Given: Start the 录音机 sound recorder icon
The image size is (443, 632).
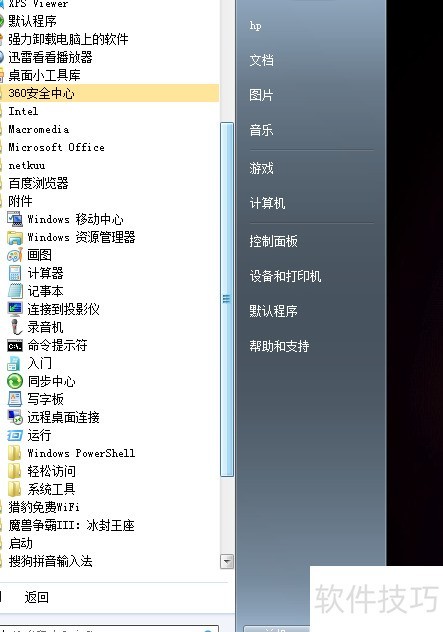Looking at the screenshot, I should click(15, 327).
